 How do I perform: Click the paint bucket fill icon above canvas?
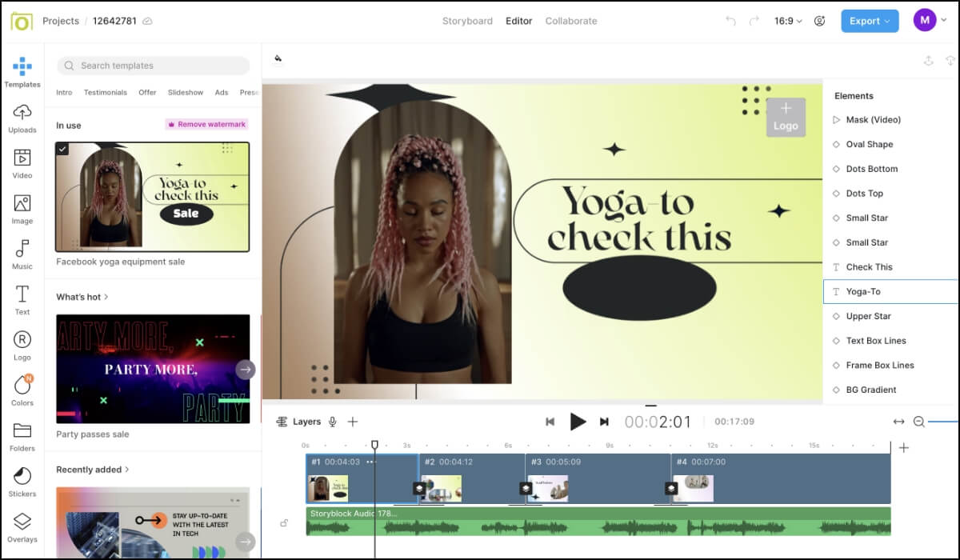(x=278, y=58)
